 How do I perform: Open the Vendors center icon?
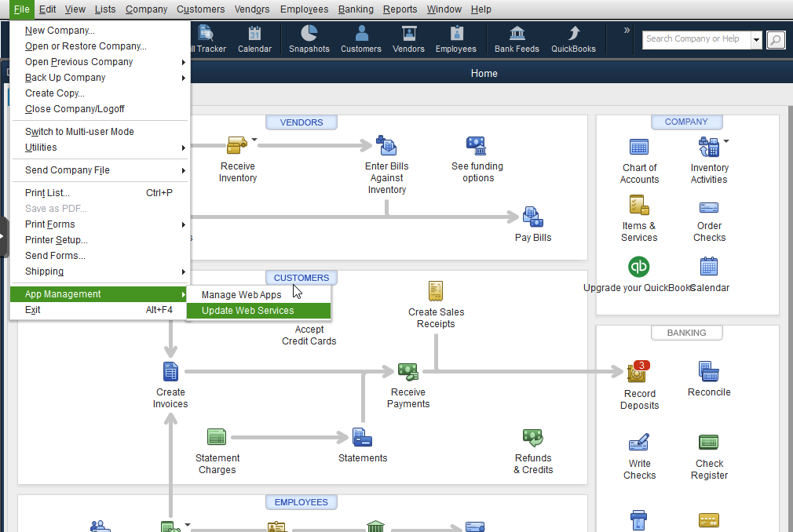click(x=408, y=39)
